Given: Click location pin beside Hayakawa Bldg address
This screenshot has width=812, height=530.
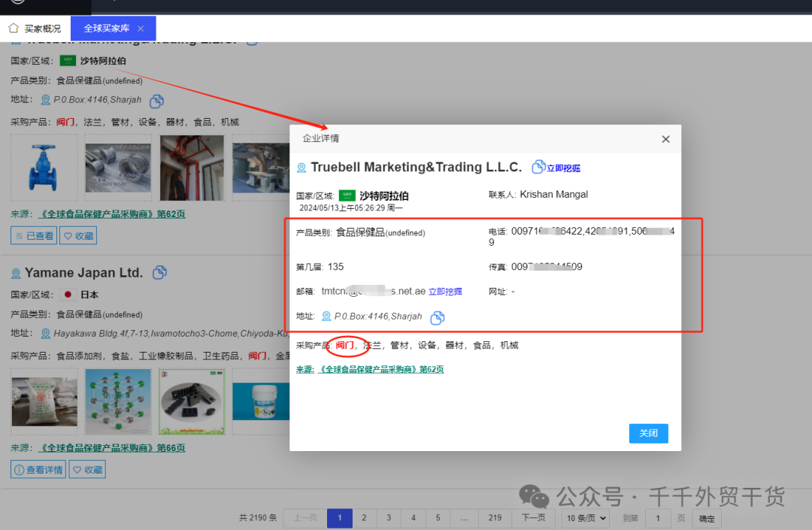Looking at the screenshot, I should pos(46,334).
